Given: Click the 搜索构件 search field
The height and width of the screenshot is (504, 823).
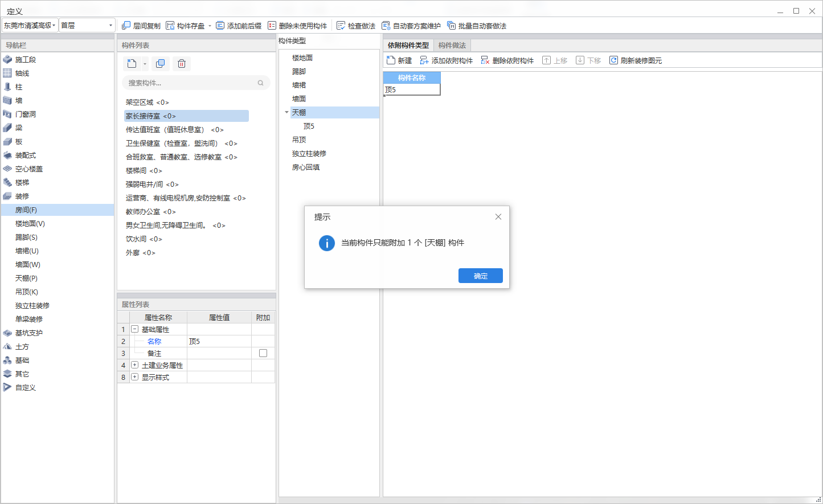Looking at the screenshot, I should 196,83.
